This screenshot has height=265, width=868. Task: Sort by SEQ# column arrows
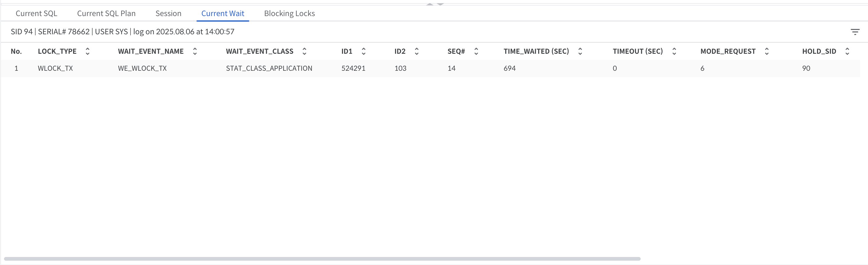click(x=476, y=51)
